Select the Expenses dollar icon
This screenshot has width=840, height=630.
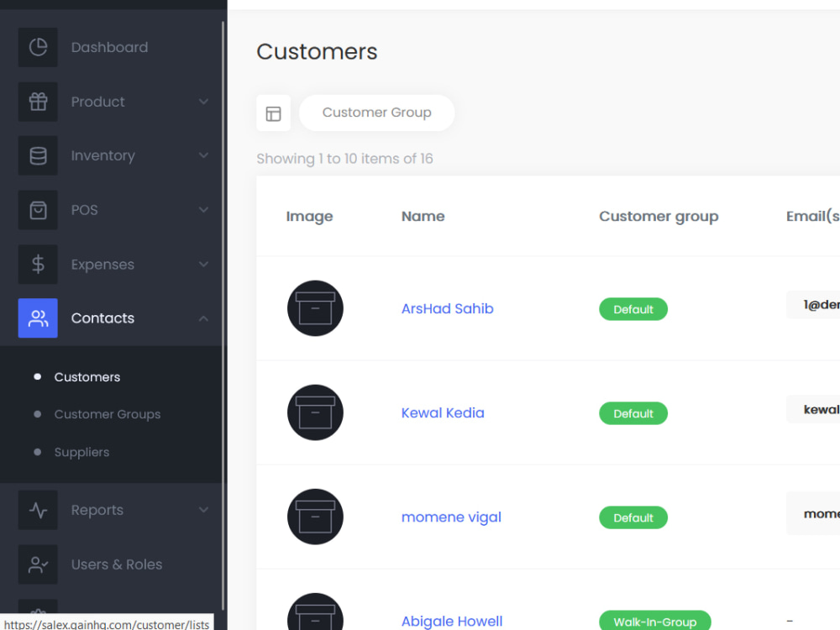(x=38, y=264)
